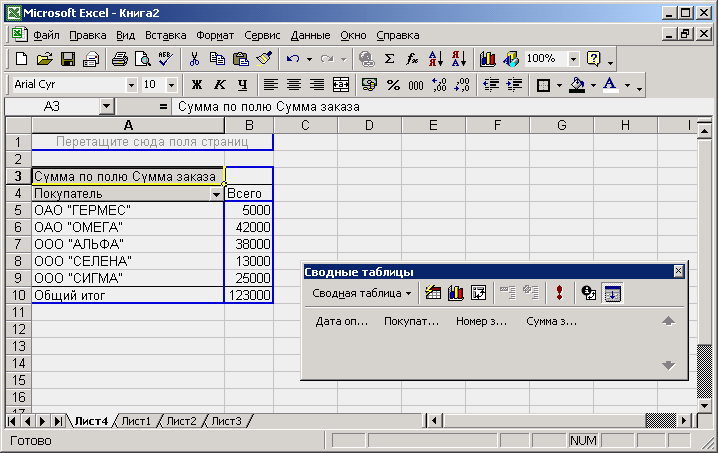
Task: Expand font size 10 dropdown
Action: point(171,85)
